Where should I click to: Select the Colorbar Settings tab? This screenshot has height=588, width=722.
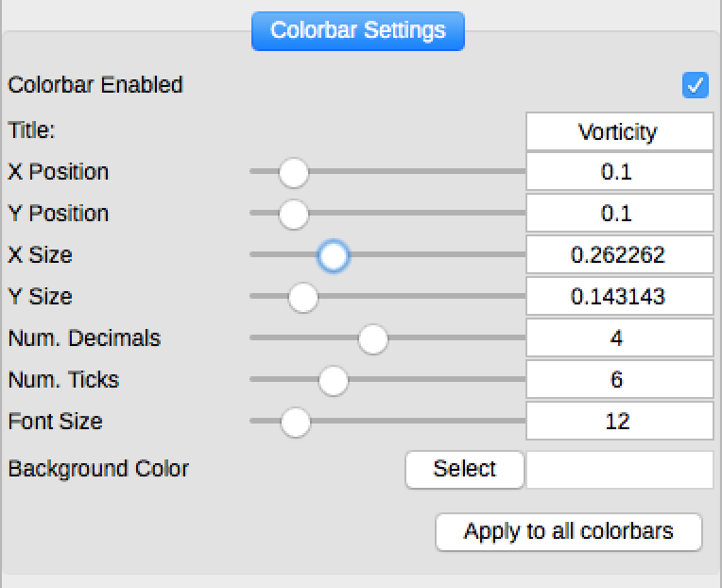pyautogui.click(x=357, y=30)
